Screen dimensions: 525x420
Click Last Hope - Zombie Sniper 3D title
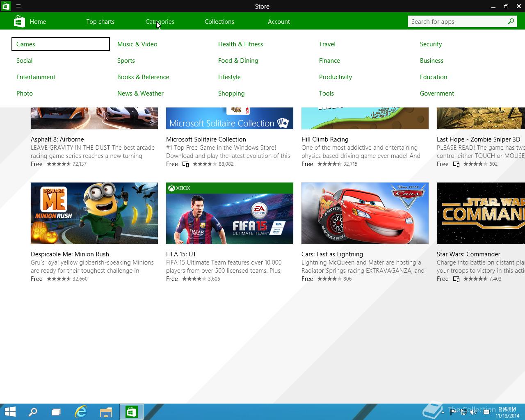coord(478,139)
